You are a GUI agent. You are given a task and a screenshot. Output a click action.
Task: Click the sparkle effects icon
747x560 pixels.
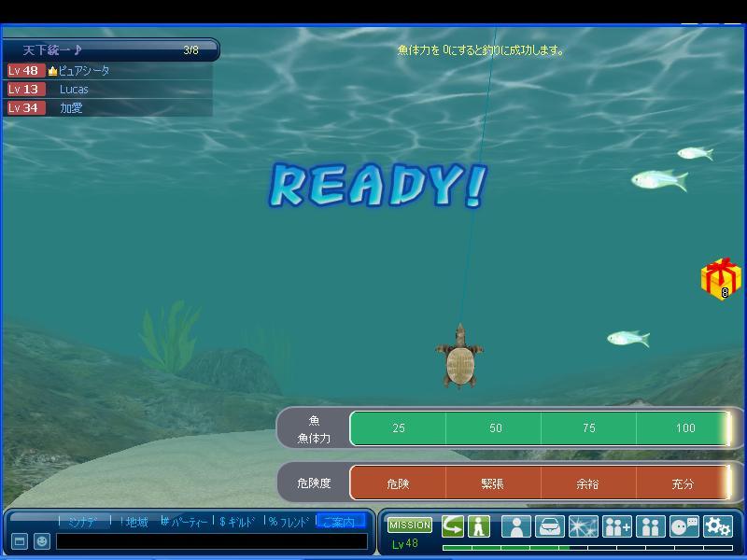[x=583, y=526]
